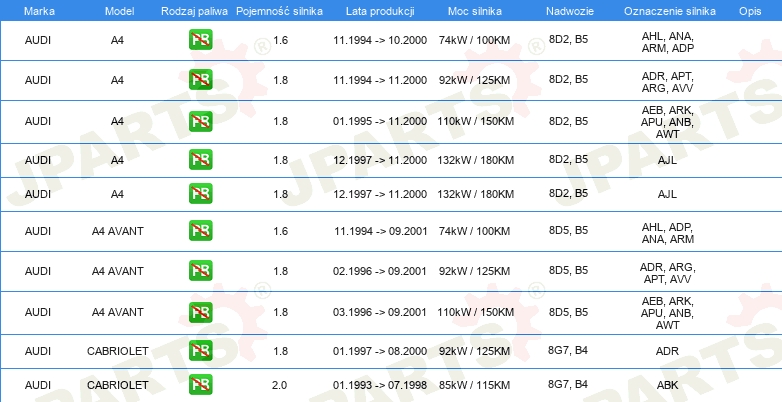Click the Pojemność silnika column header

[279, 11]
